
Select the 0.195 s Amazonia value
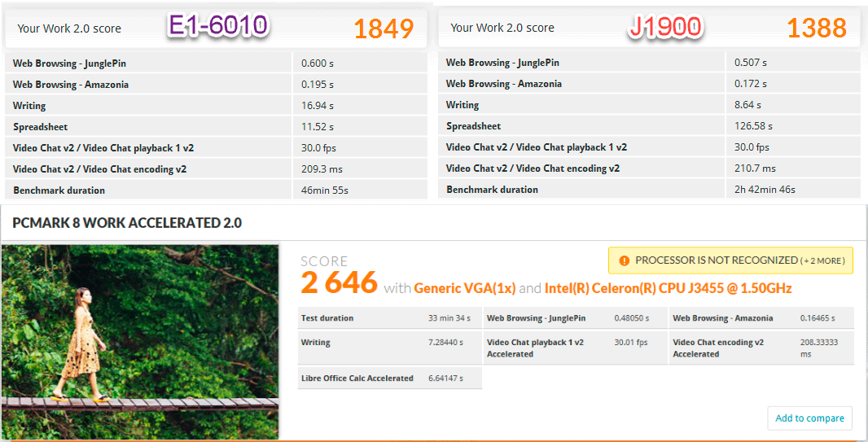click(318, 85)
